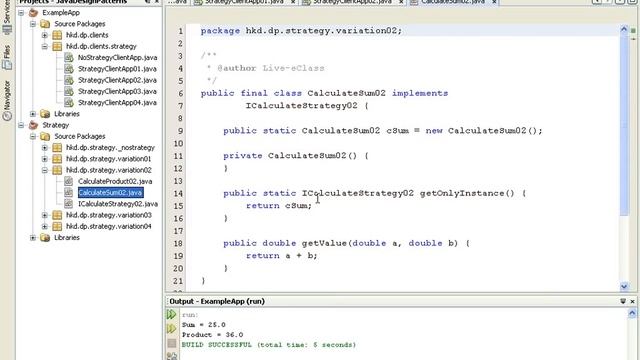
Task: Click the CalculateProduct02.java file icon
Action: click(x=69, y=181)
